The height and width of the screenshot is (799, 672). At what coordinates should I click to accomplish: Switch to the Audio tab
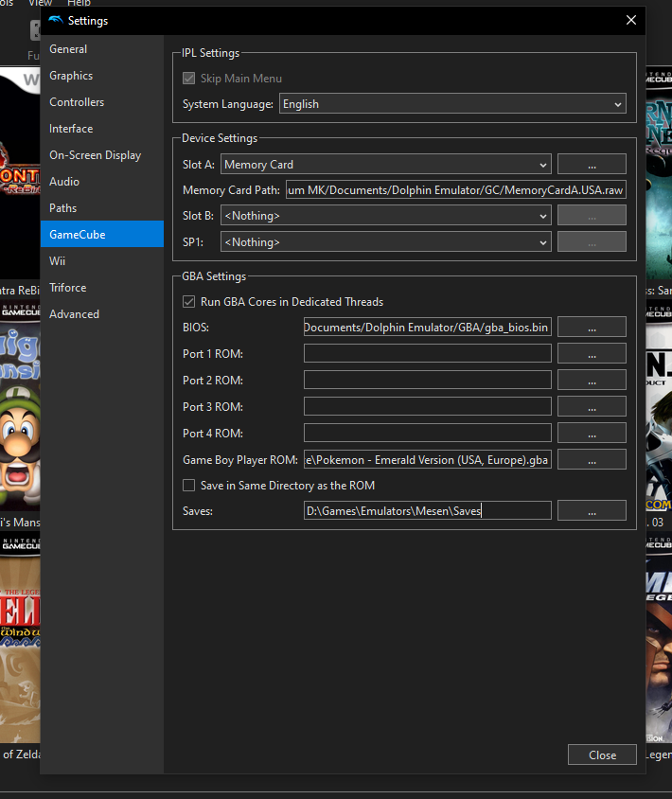coord(102,182)
